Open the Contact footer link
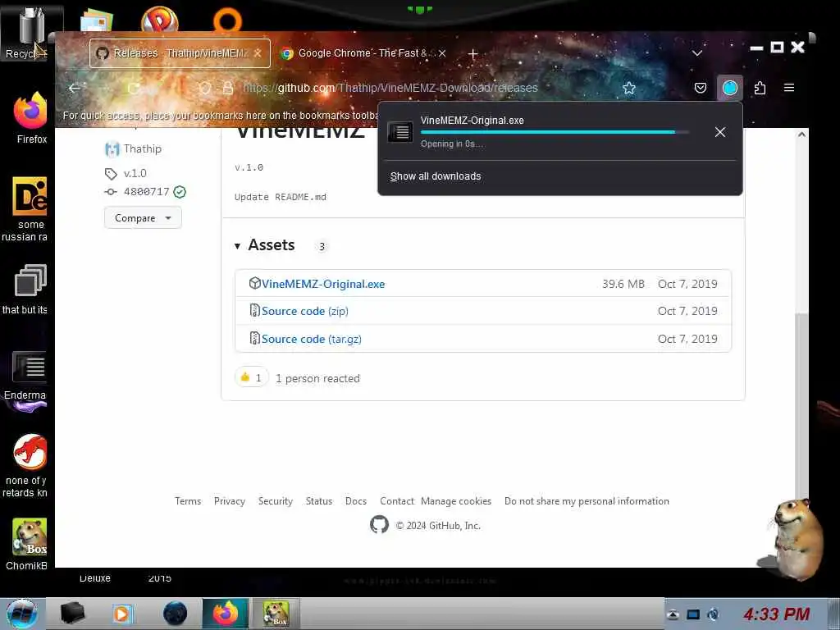 click(397, 501)
